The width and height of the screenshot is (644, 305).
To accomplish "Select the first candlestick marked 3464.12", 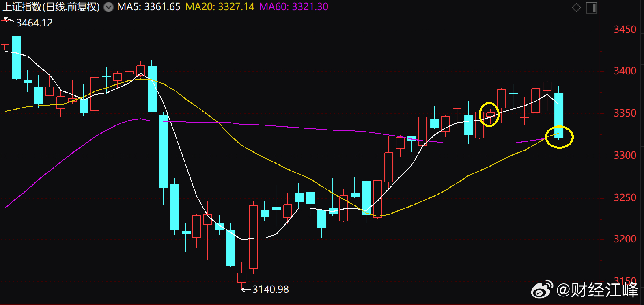I will [x=5, y=32].
